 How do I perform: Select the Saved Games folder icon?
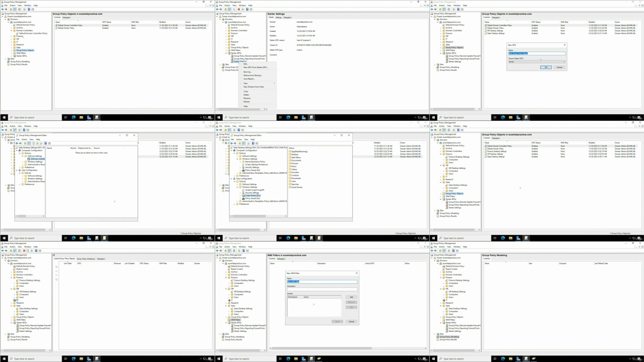click(290, 187)
